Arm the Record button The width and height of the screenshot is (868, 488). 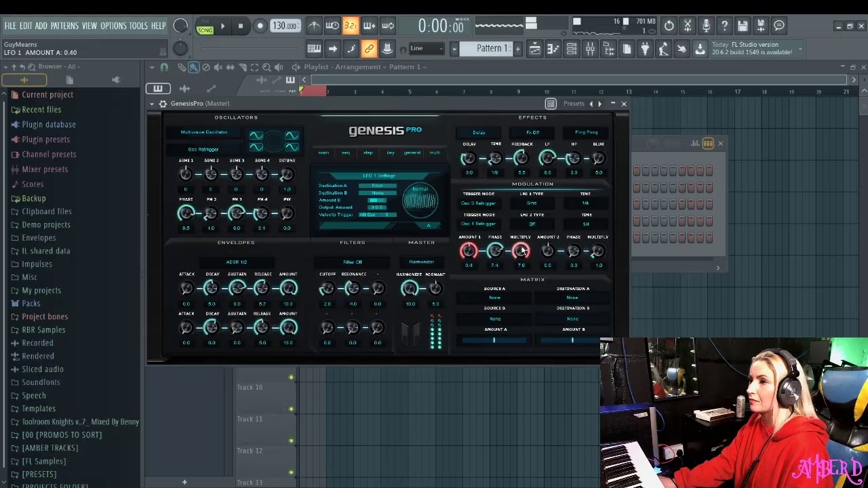pyautogui.click(x=260, y=26)
